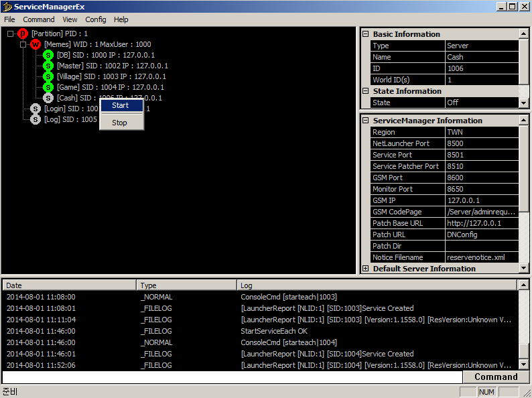Select log row 'ConsoleCmd [starteach|1003]'

[261, 297]
